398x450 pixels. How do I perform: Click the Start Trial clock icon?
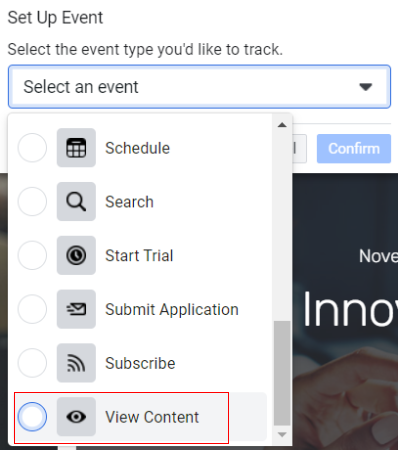[x=76, y=255]
